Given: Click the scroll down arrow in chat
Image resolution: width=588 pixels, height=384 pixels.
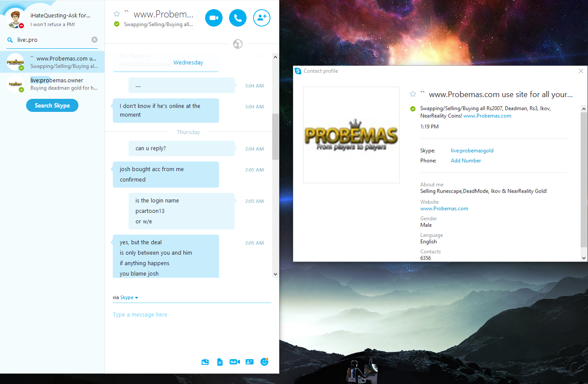Looking at the screenshot, I should (x=275, y=274).
